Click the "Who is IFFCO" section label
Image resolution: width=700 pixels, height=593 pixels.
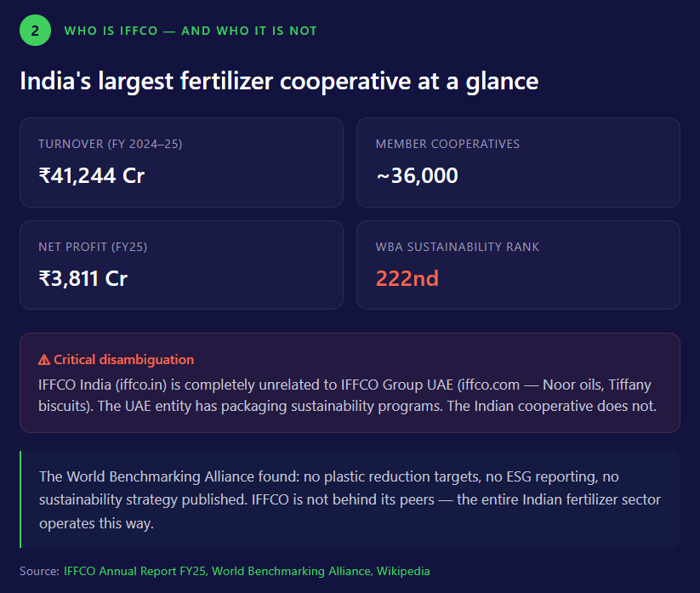click(x=191, y=31)
